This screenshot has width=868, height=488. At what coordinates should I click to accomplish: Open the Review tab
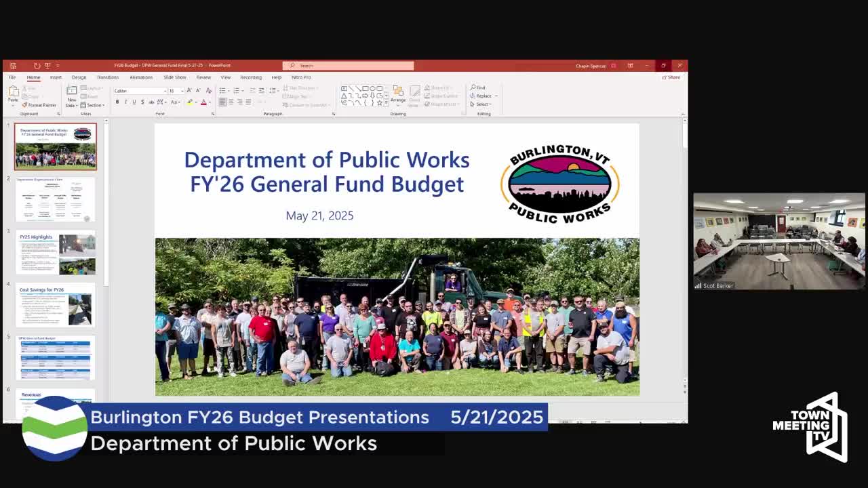coord(203,77)
